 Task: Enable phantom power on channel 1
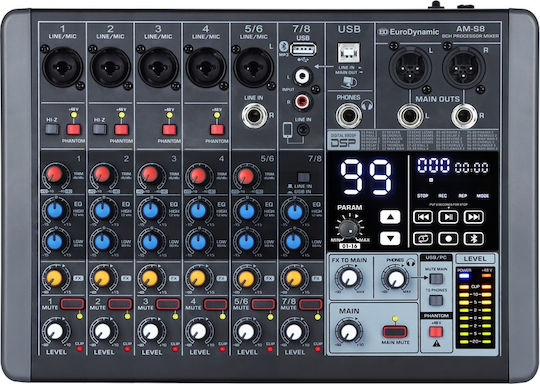pyautogui.click(x=74, y=129)
